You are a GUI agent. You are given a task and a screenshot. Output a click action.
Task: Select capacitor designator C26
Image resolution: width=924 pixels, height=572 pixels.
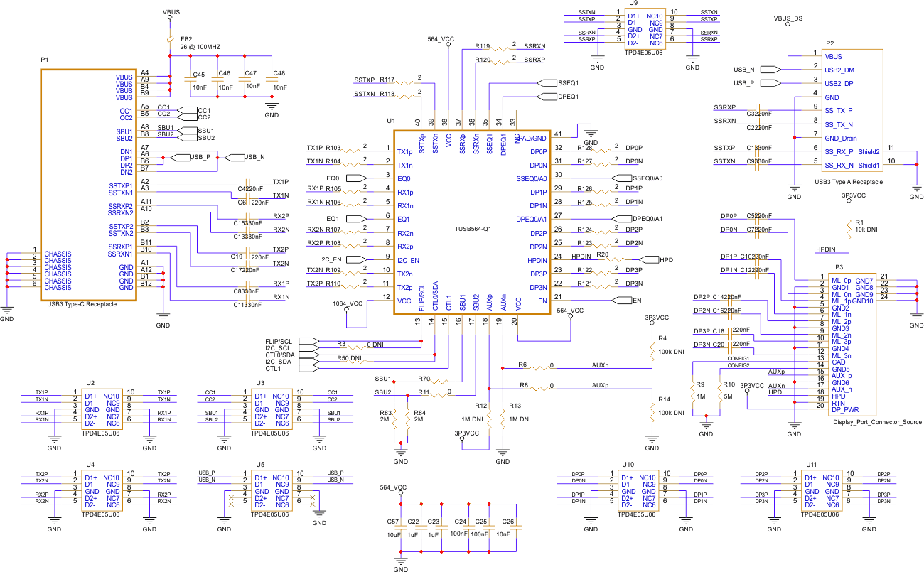tap(507, 522)
